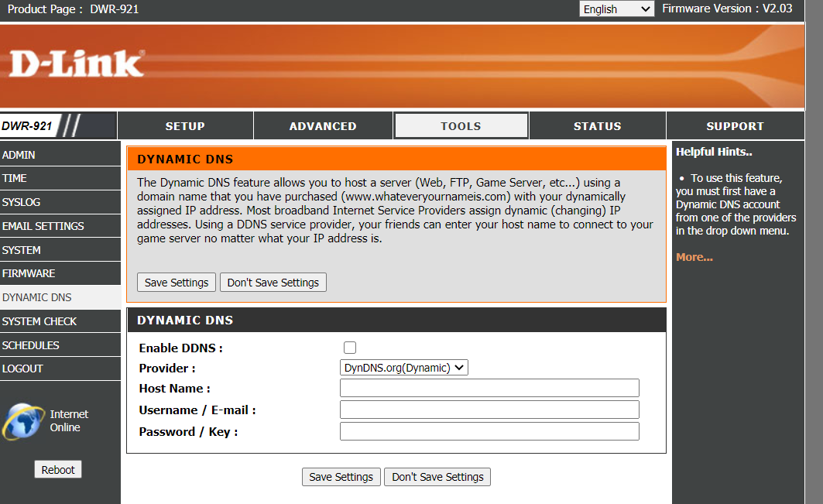Select SYSTEM in the sidebar
The image size is (823, 504).
click(60, 250)
